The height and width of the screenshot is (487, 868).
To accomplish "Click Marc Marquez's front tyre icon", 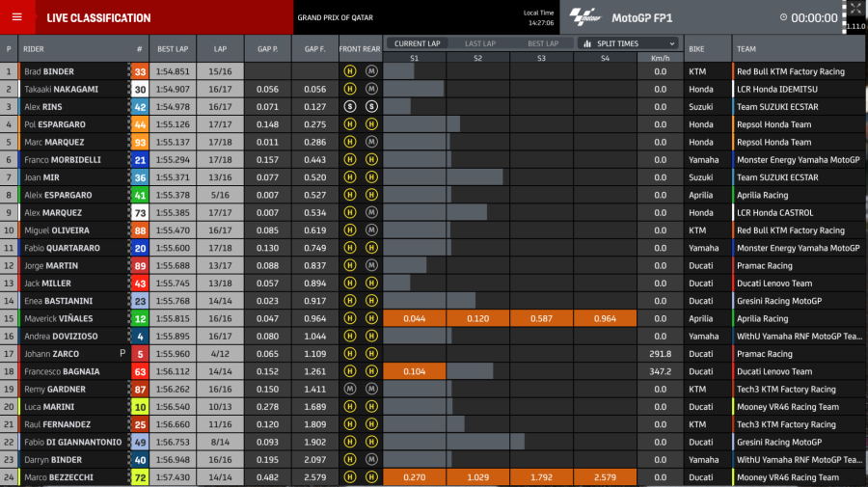I will point(350,142).
